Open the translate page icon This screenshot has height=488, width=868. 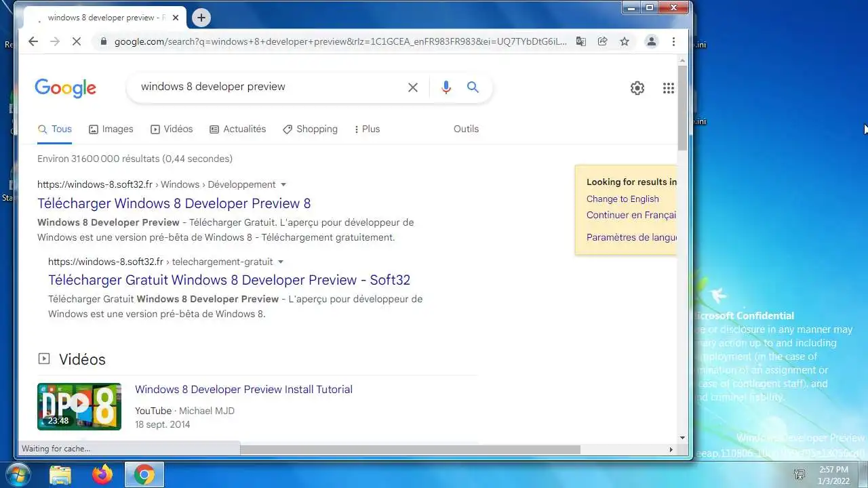pos(581,41)
